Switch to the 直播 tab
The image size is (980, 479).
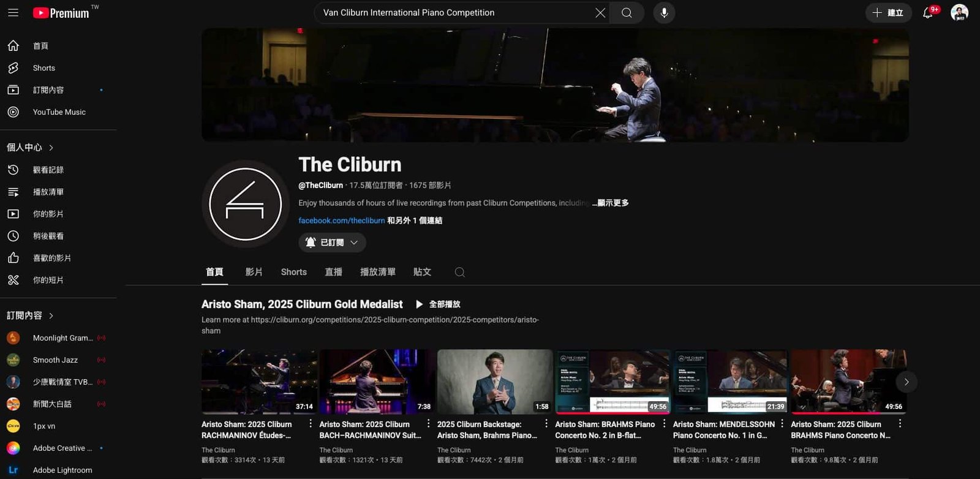tap(334, 272)
